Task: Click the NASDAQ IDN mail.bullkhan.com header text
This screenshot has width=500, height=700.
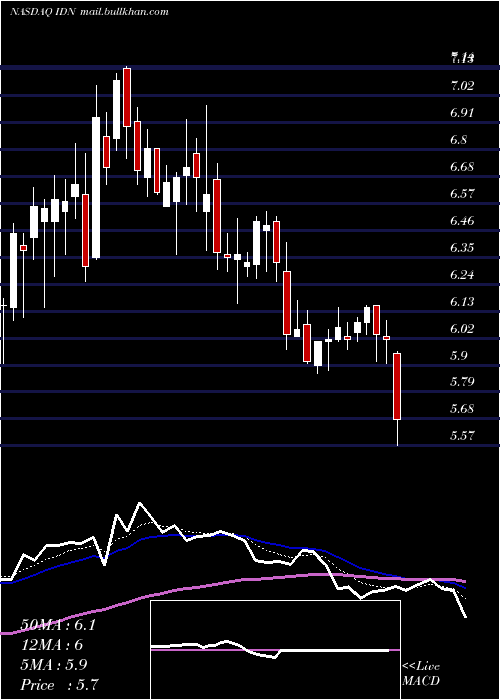Action: click(89, 12)
